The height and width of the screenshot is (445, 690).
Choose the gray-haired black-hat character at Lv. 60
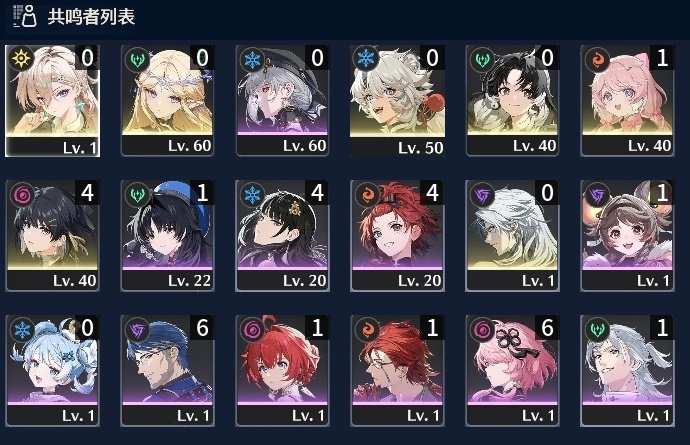pyautogui.click(x=282, y=101)
